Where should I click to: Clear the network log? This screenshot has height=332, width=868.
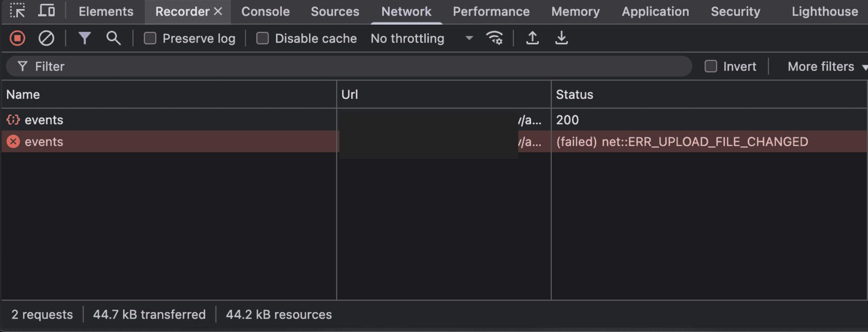(46, 38)
